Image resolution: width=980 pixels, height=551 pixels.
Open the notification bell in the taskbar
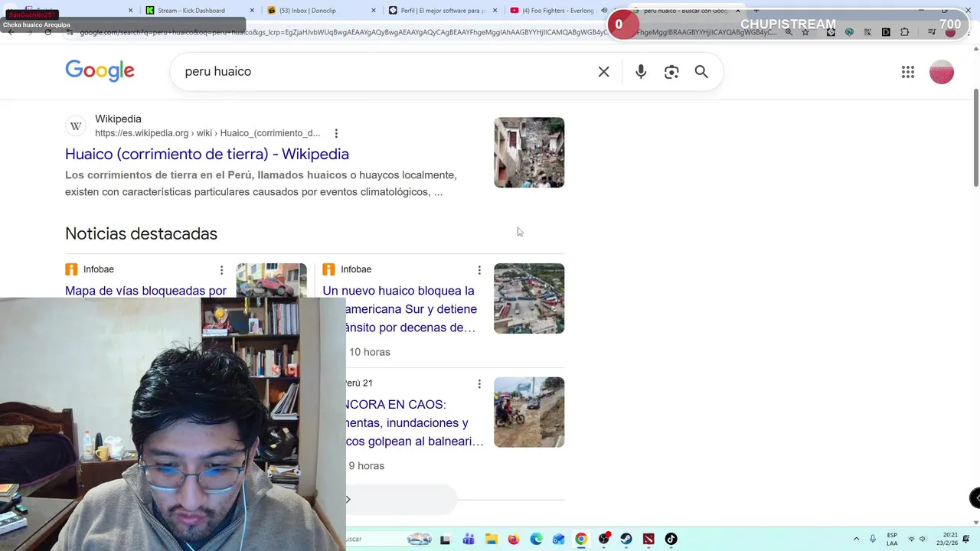(966, 540)
